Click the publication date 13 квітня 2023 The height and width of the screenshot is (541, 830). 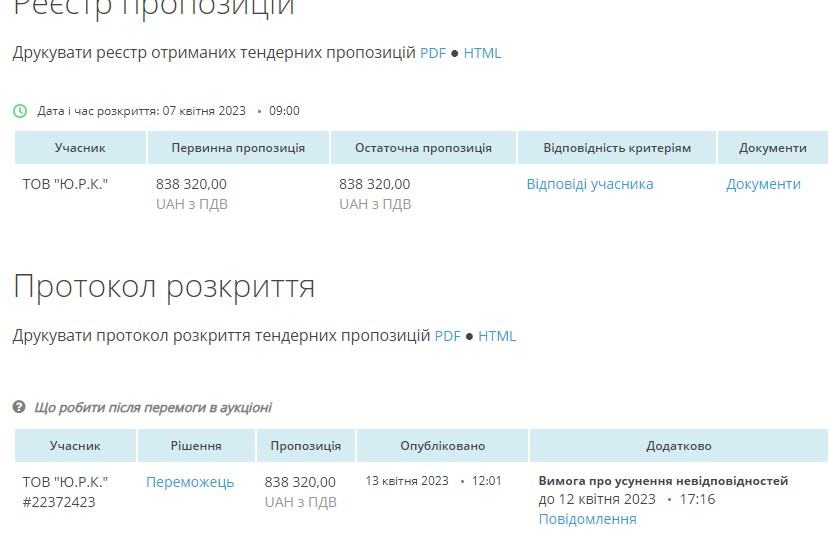pyautogui.click(x=406, y=481)
